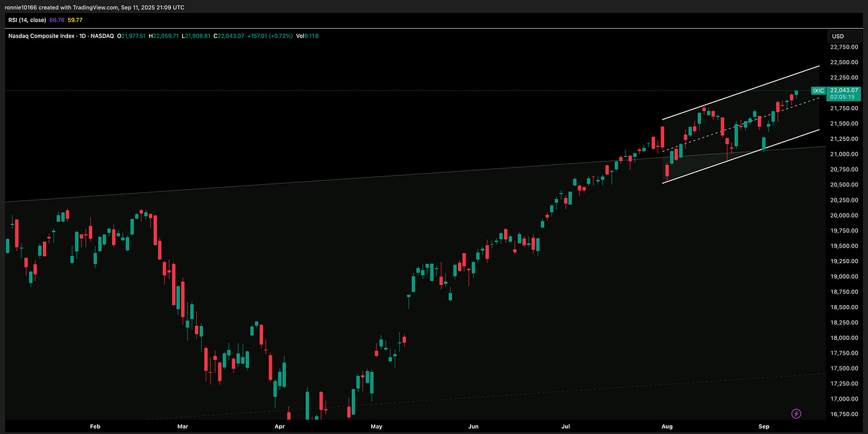Expand the NASDAQ exchange label options
868x434 pixels.
click(x=103, y=35)
